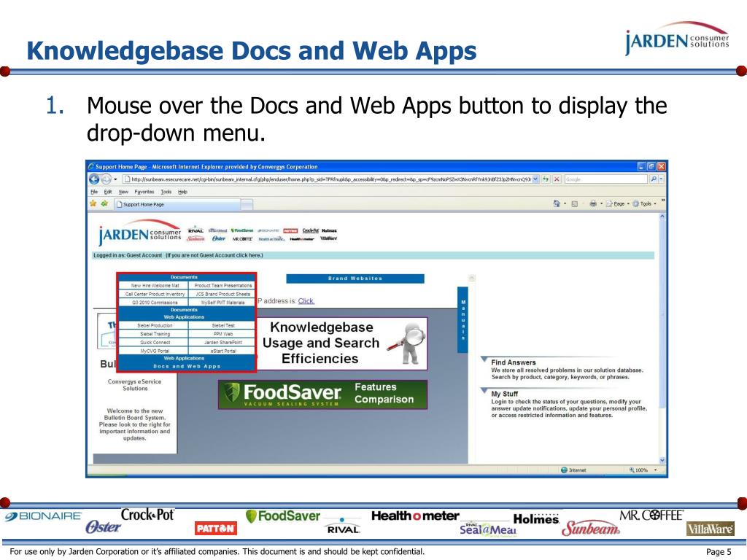Click the command bar overflow chevron
The height and width of the screenshot is (560, 747).
pos(662,201)
